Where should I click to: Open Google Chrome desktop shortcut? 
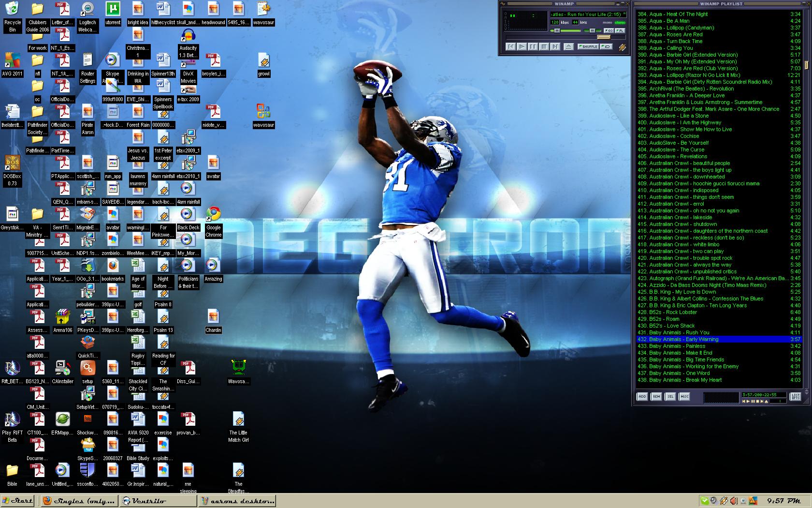213,214
